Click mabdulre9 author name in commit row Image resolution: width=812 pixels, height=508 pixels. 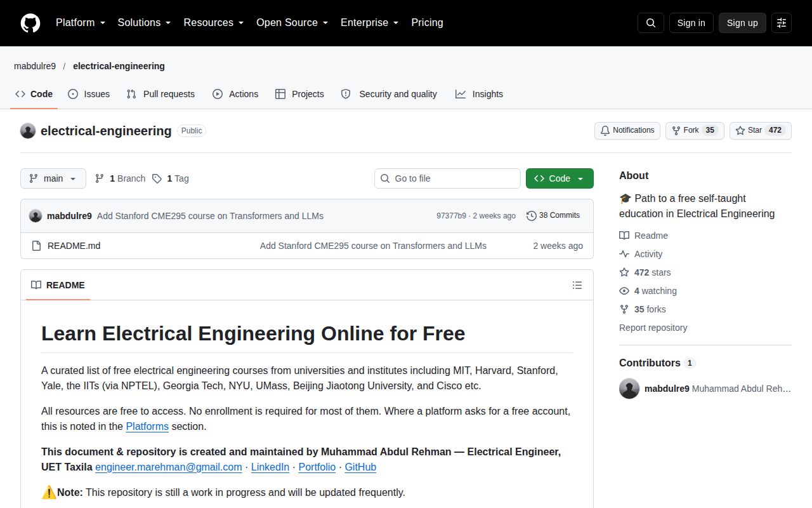tap(69, 216)
